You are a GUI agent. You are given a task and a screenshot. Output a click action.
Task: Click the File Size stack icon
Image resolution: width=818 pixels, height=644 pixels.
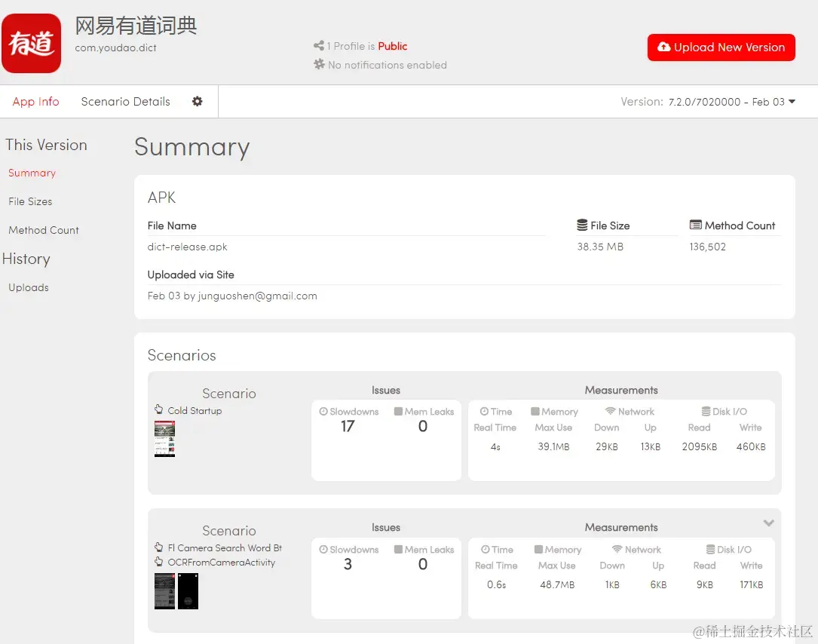point(582,225)
